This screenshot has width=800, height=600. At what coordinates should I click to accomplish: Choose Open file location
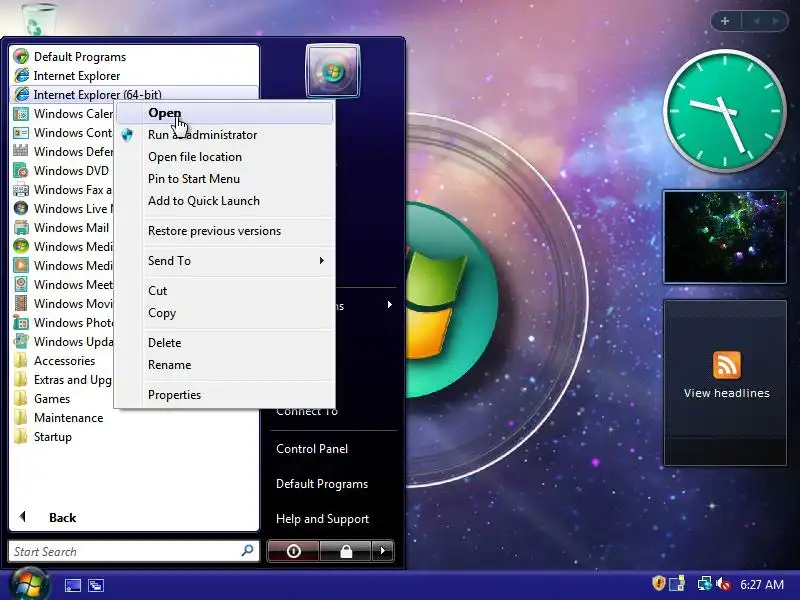click(225, 157)
